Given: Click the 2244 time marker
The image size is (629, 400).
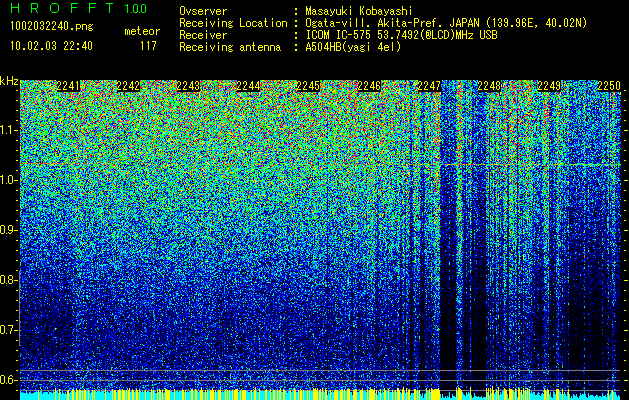Looking at the screenshot, I should point(248,86).
